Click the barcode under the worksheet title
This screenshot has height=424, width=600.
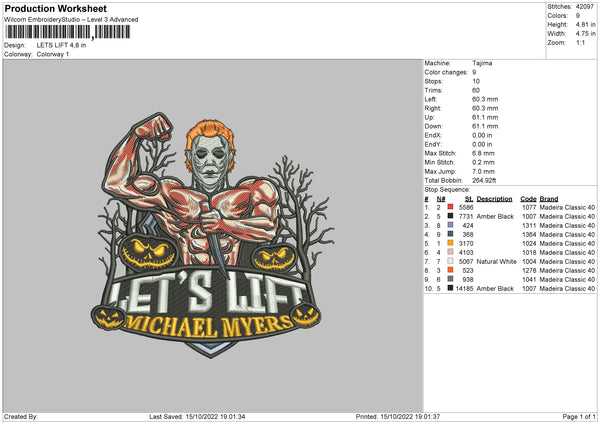tap(67, 32)
